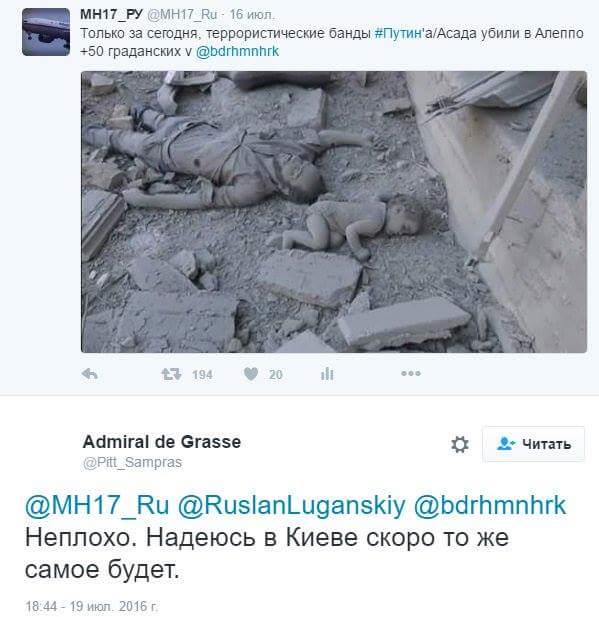
Task: Retweet using the retweet arrows icon
Action: pos(171,374)
